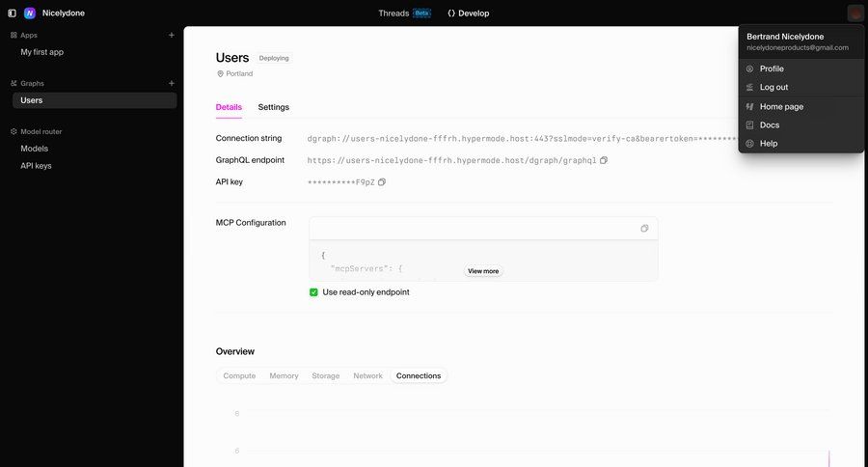
Task: Switch to the Settings tab
Action: point(274,107)
